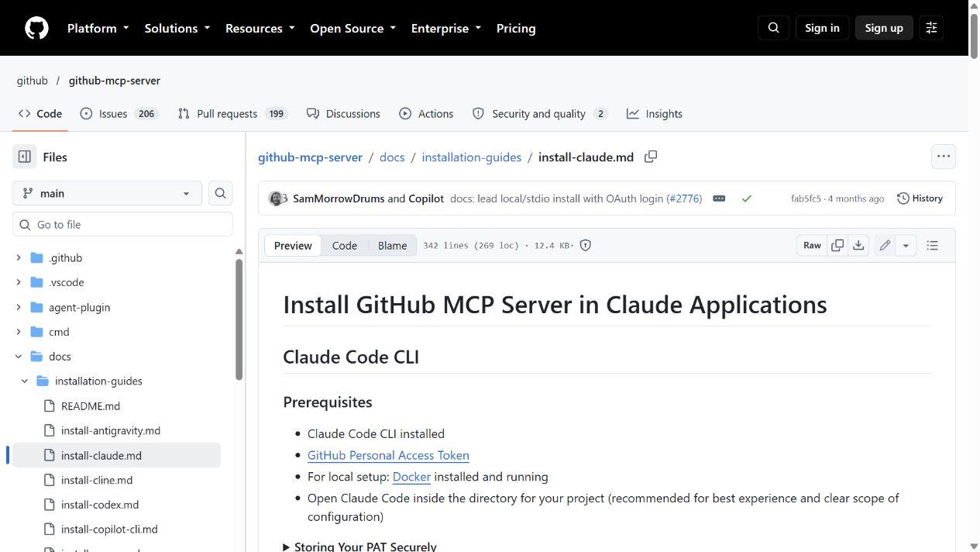Image resolution: width=980 pixels, height=552 pixels.
Task: Open the Open Source dropdown menu
Action: tap(352, 28)
